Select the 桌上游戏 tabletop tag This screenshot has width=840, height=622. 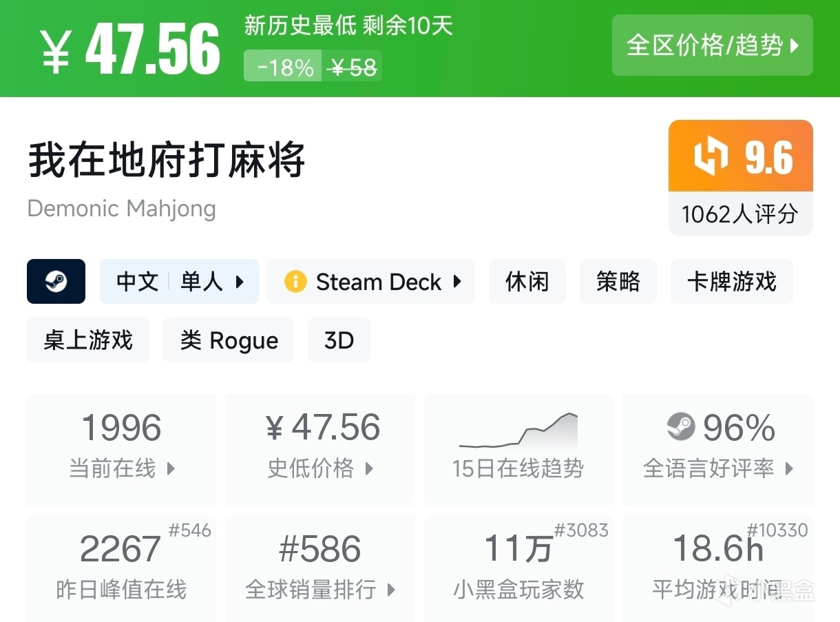(88, 340)
